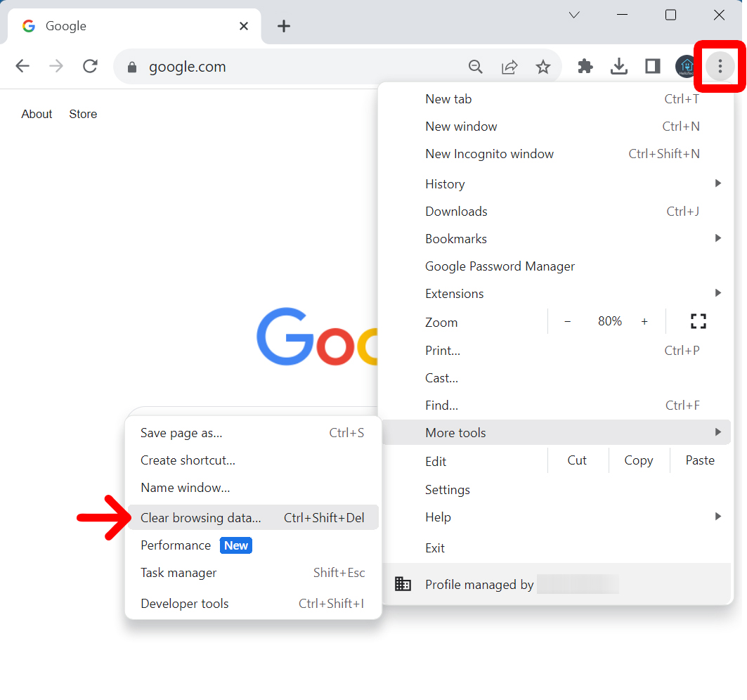Select Clear browsing data from More tools

[x=200, y=517]
